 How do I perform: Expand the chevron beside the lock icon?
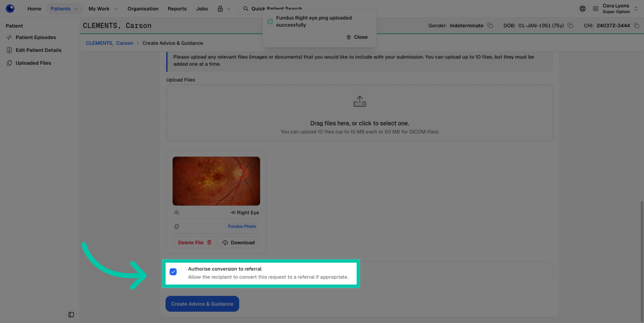coord(229,9)
